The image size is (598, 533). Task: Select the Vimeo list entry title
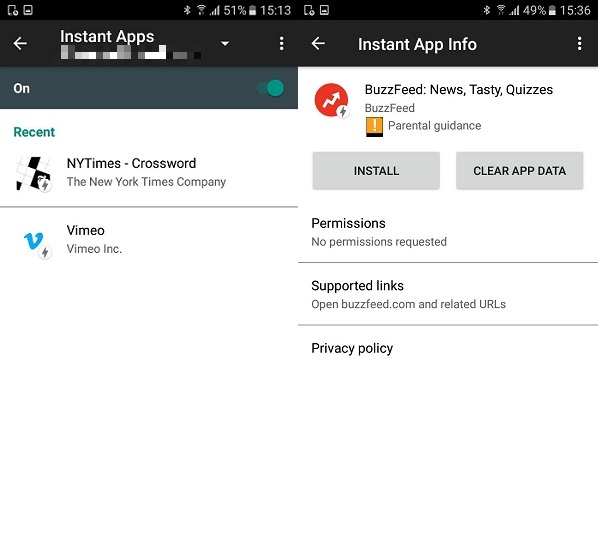pos(85,230)
